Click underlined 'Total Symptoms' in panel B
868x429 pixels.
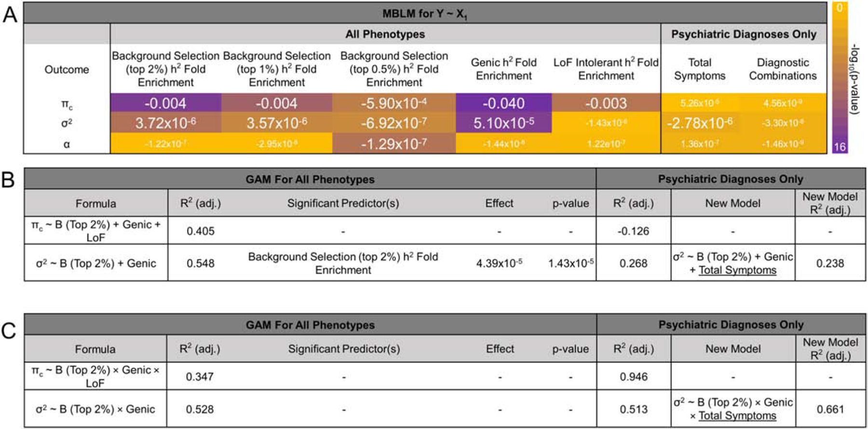(737, 270)
